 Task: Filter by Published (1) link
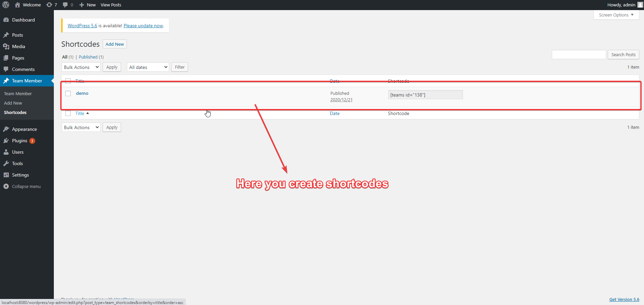click(91, 57)
